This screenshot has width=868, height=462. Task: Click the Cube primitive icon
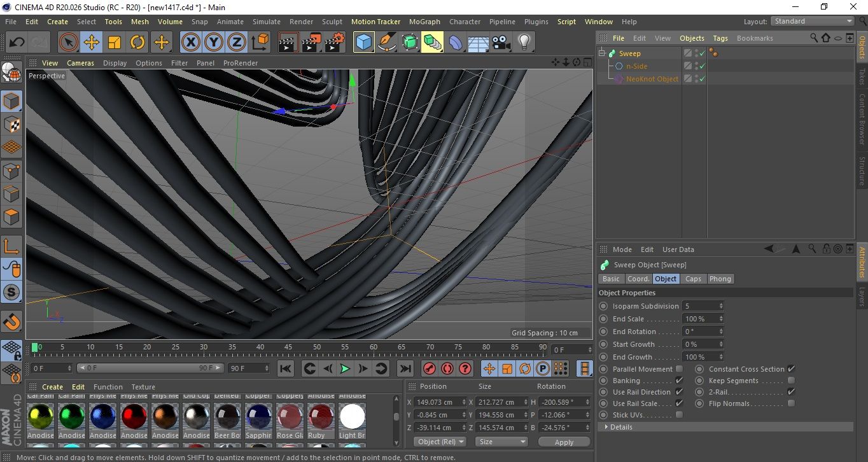pyautogui.click(x=363, y=43)
